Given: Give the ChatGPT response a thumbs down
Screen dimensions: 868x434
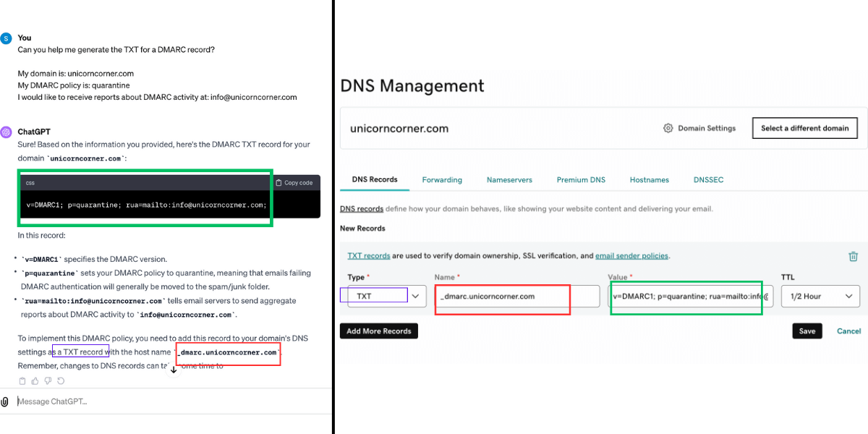Looking at the screenshot, I should (48, 381).
